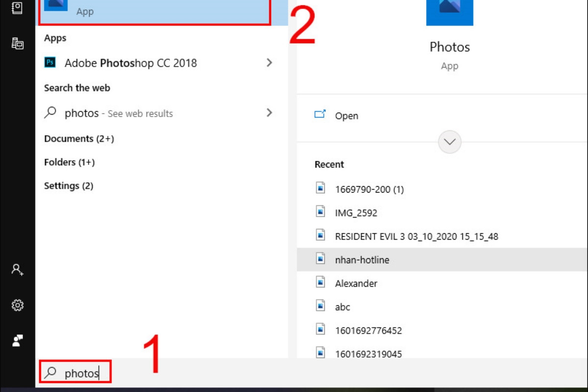Viewport: 588px width, 392px height.
Task: Show the Documents (2+) results
Action: click(79, 139)
